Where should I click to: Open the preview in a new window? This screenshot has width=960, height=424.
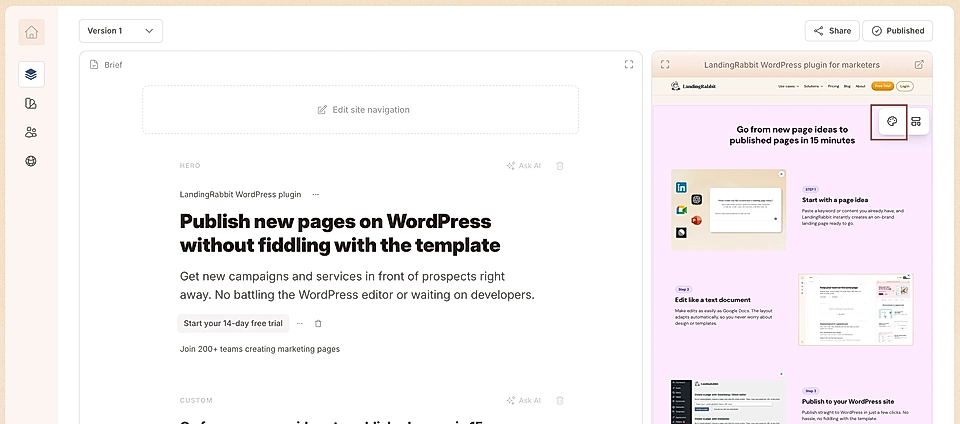[x=918, y=64]
